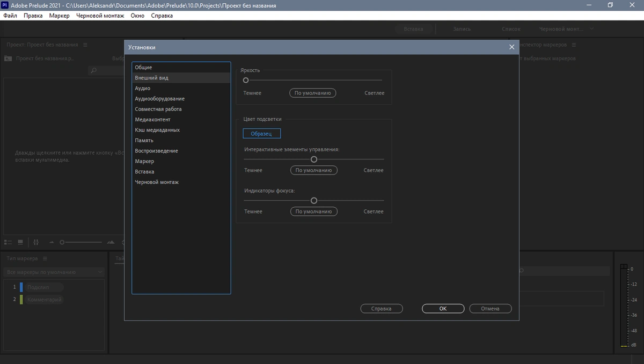Click the Индикаторы фокуса slider handle
This screenshot has height=364, width=644.
(x=314, y=200)
